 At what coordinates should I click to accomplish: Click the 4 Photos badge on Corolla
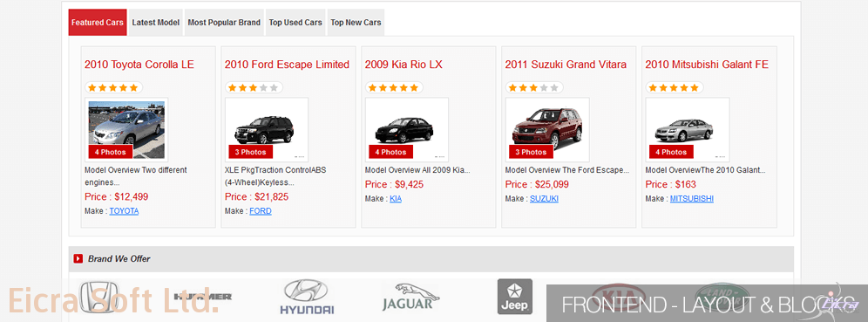(x=110, y=152)
